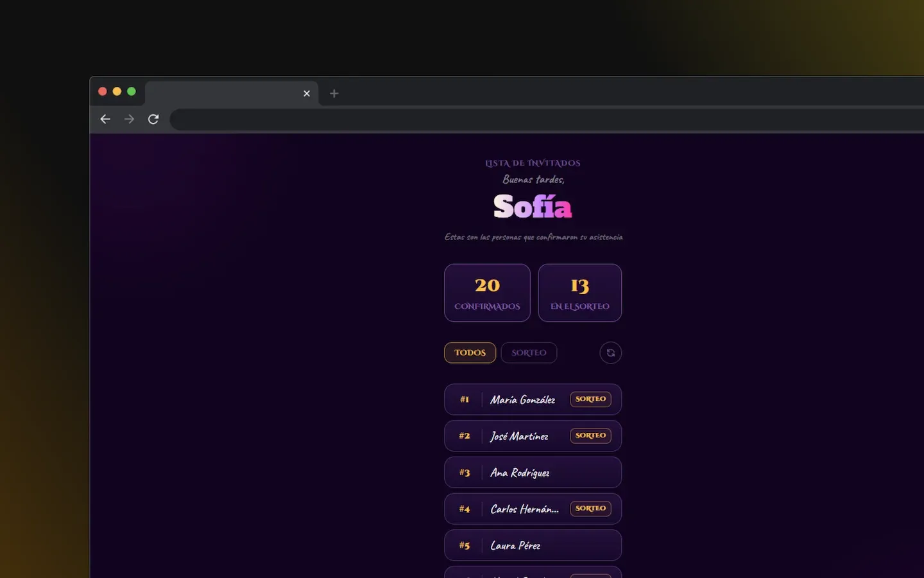Select guest row Laura Pérez
The image size is (924, 578).
533,545
